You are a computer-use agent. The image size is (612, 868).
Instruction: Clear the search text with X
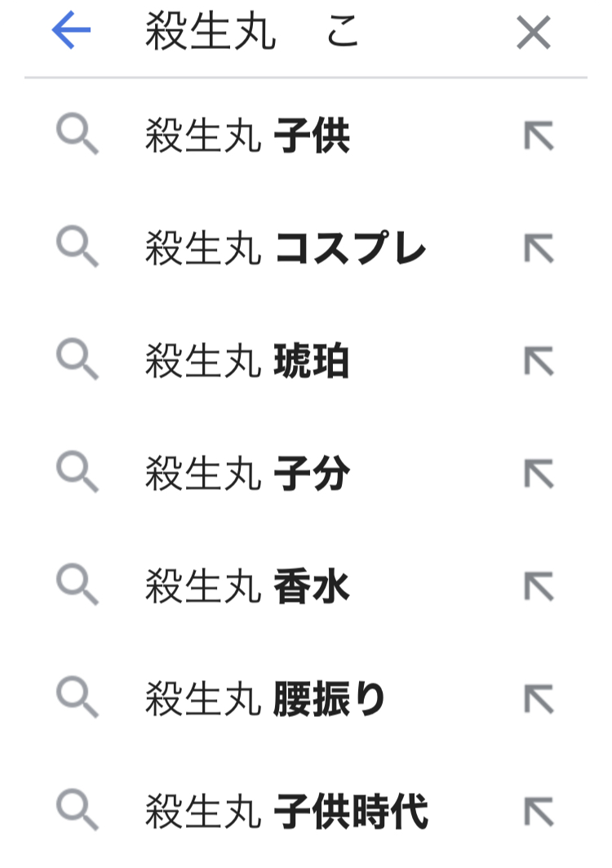(x=534, y=33)
